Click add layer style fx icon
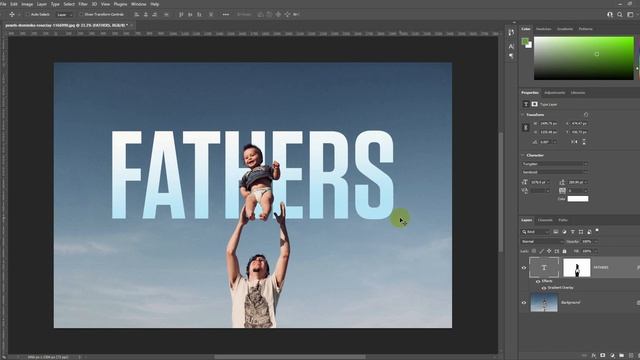 593,356
